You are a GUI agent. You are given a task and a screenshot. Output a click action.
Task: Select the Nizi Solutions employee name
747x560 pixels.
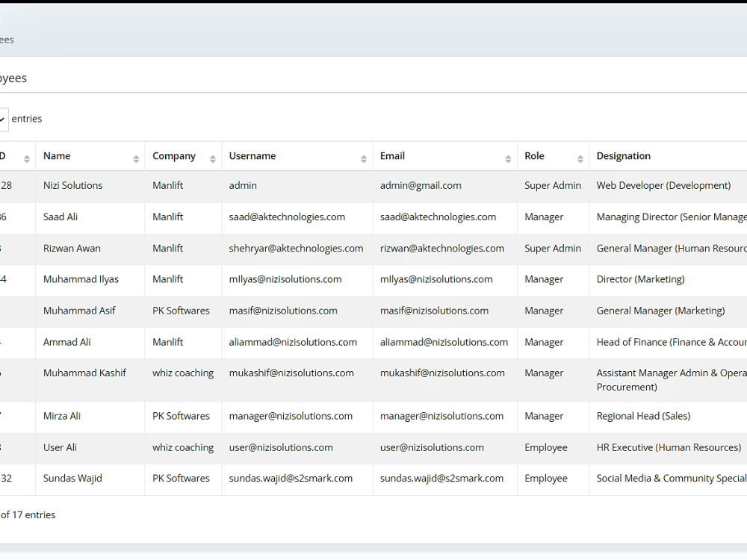pos(73,186)
